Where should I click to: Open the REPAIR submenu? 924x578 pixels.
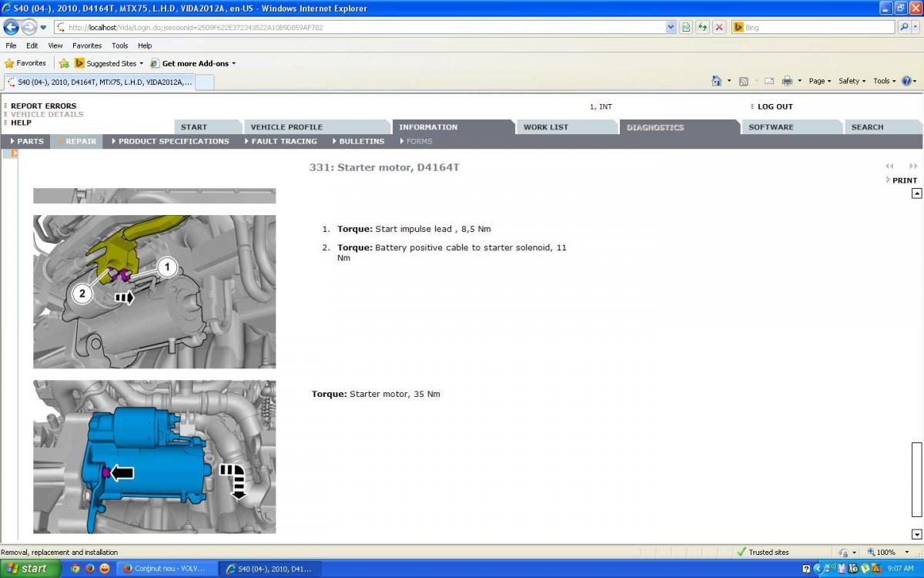click(77, 141)
